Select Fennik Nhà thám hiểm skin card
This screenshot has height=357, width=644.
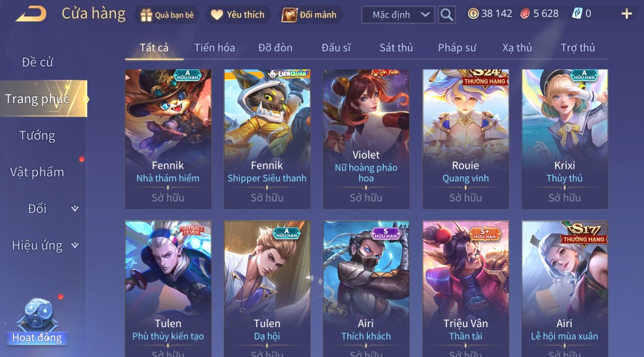pos(168,139)
